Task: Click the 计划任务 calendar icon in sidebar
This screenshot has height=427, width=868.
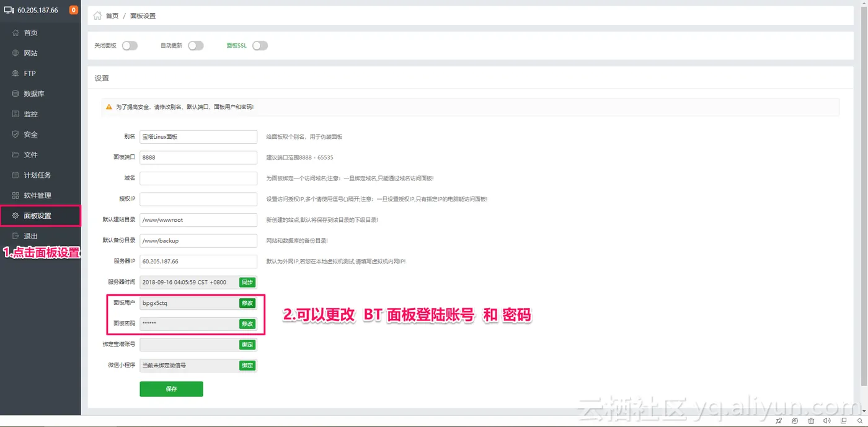Action: tap(15, 175)
